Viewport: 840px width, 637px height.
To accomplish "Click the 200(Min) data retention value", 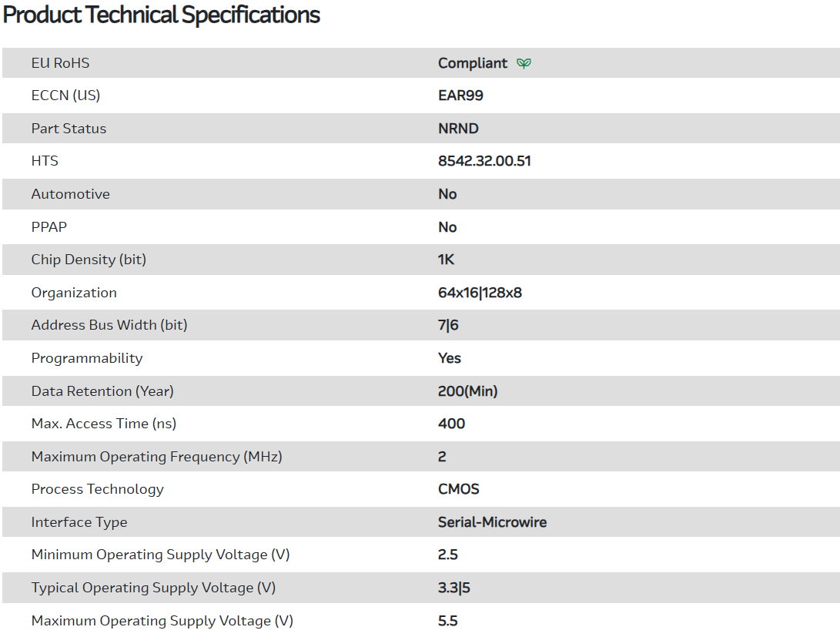I will [468, 391].
